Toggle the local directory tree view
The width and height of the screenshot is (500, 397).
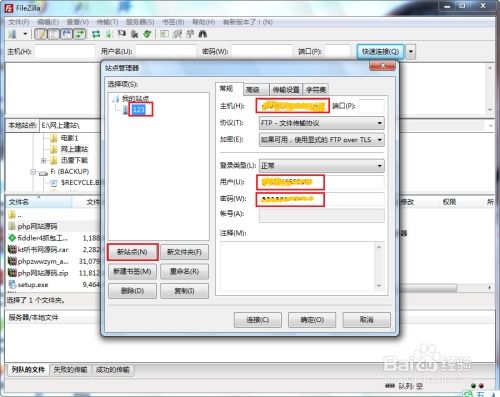click(53, 34)
